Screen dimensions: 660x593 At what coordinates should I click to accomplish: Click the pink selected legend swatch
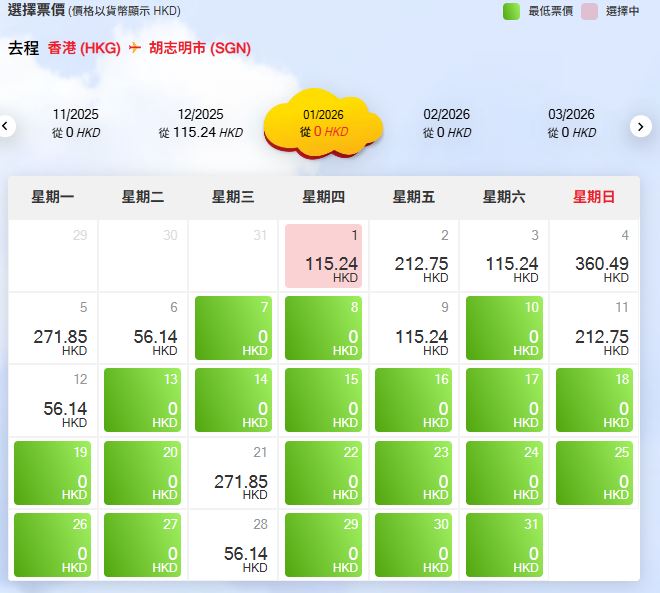pyautogui.click(x=590, y=12)
